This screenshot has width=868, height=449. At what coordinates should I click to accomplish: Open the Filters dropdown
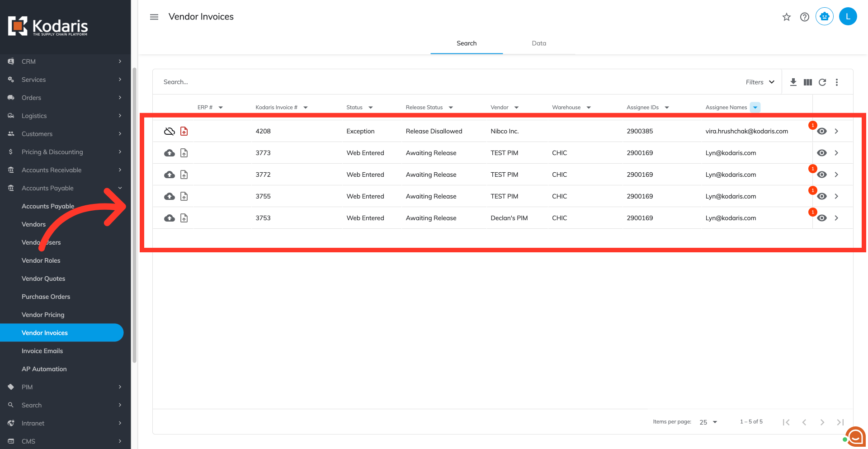pyautogui.click(x=760, y=82)
